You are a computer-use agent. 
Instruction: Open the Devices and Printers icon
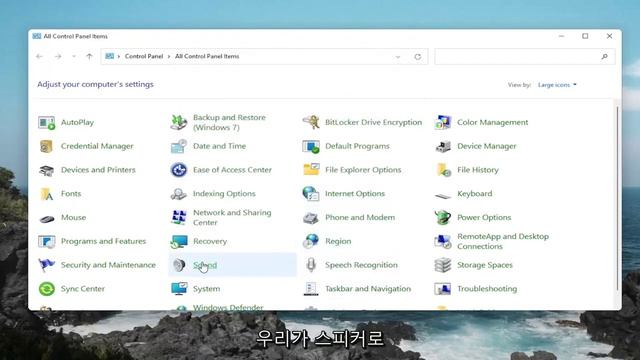(47, 170)
